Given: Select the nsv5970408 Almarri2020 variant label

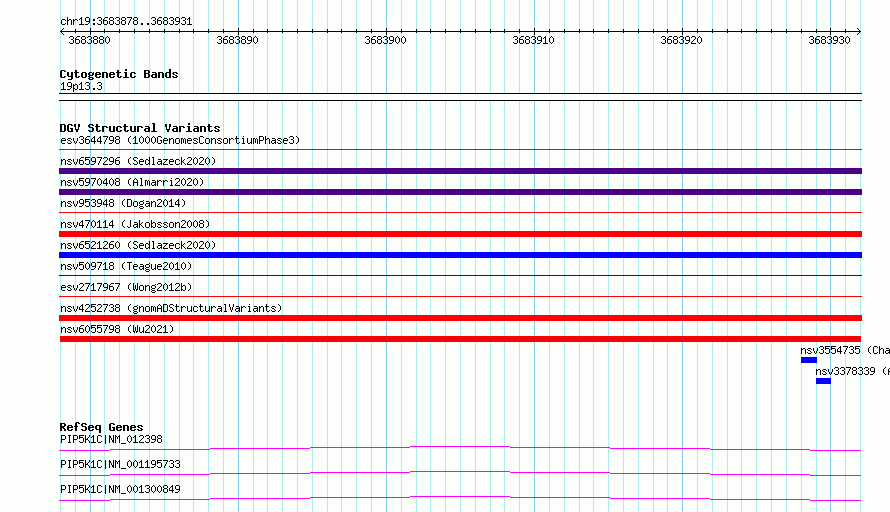Looking at the screenshot, I should coord(132,182).
